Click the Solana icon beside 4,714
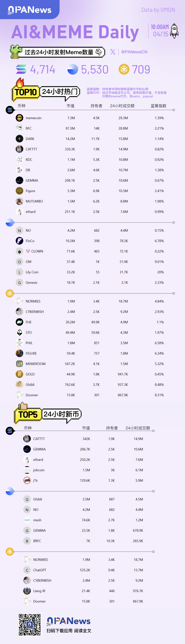 tap(21, 69)
